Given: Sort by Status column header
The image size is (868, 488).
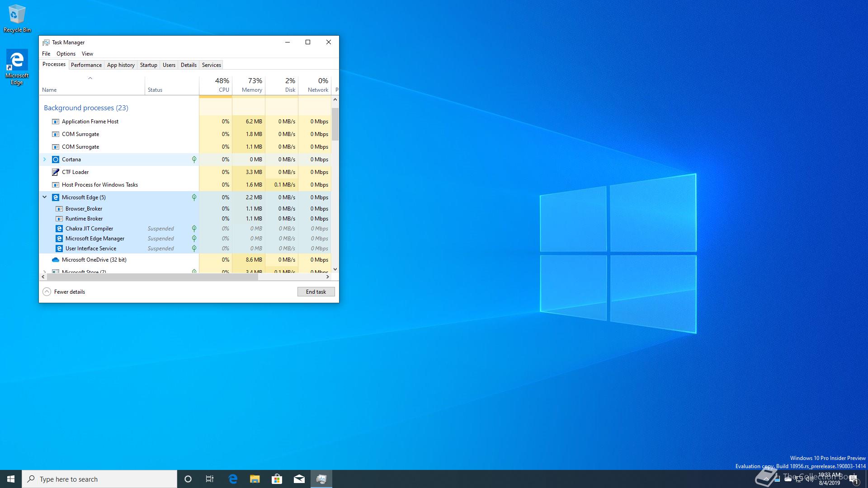Looking at the screenshot, I should pyautogui.click(x=172, y=85).
